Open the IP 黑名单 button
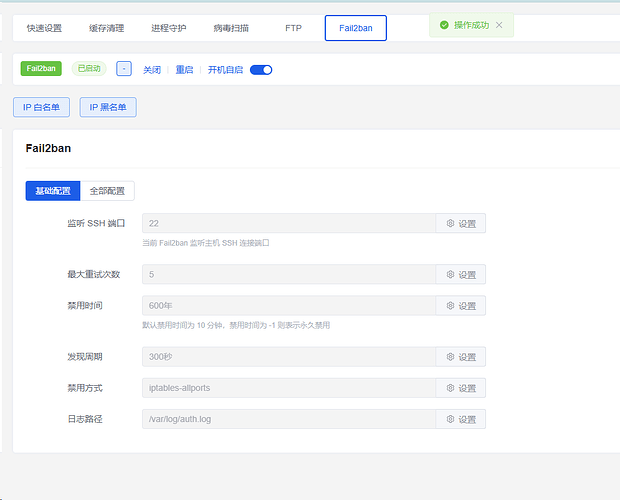This screenshot has width=620, height=500. point(108,107)
